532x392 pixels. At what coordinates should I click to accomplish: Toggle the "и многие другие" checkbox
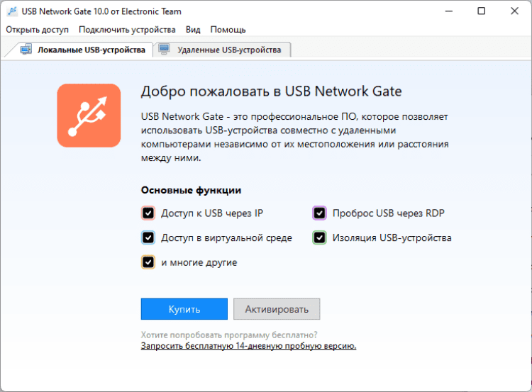click(148, 262)
